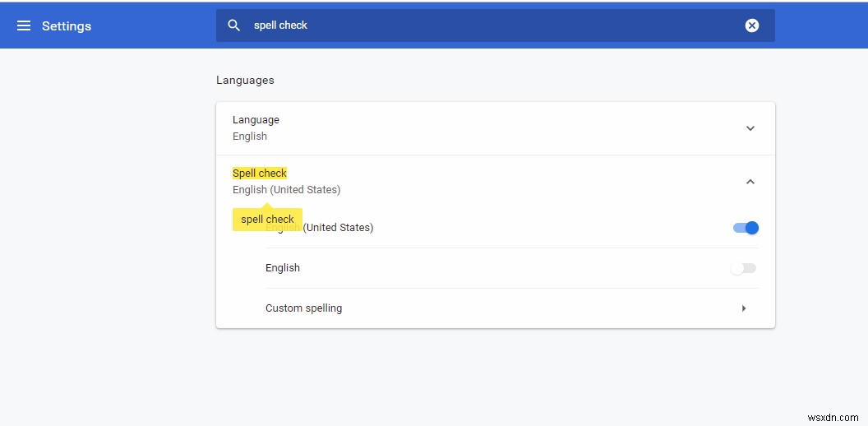Screen dimensions: 868x426
Task: Turn off English (United States) spell check
Action: [745, 228]
